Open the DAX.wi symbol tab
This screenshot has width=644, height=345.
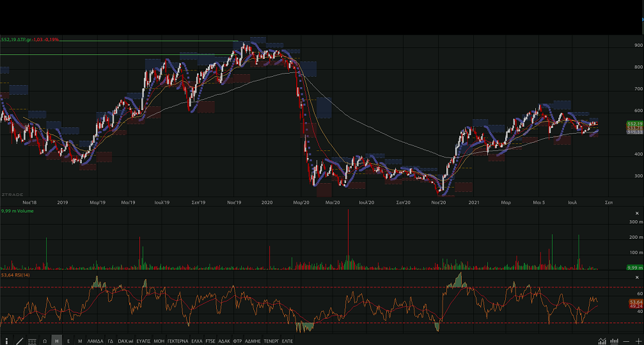[126, 341]
